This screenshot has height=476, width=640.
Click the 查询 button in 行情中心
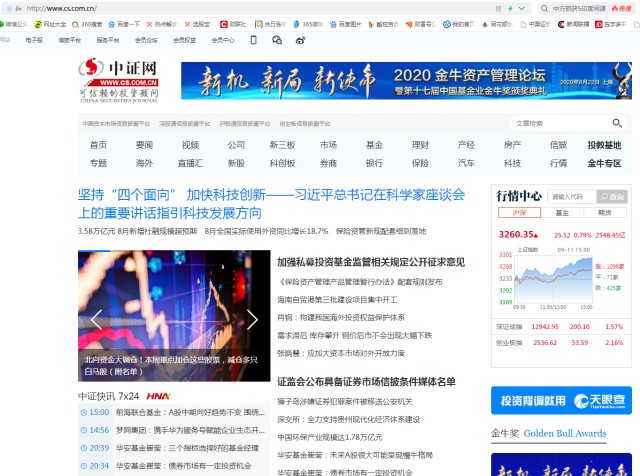point(612,197)
